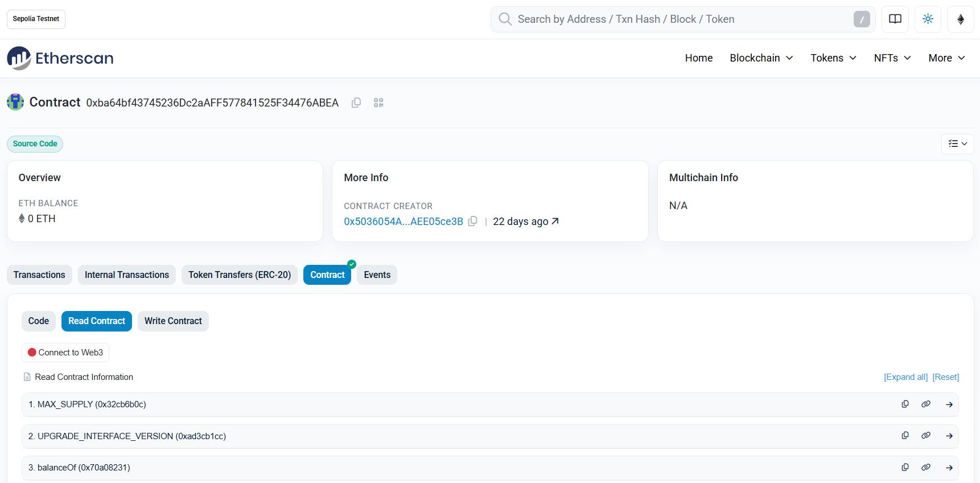Switch to the Internal Transactions tab
Viewport: 980px width, 483px height.
click(x=127, y=275)
